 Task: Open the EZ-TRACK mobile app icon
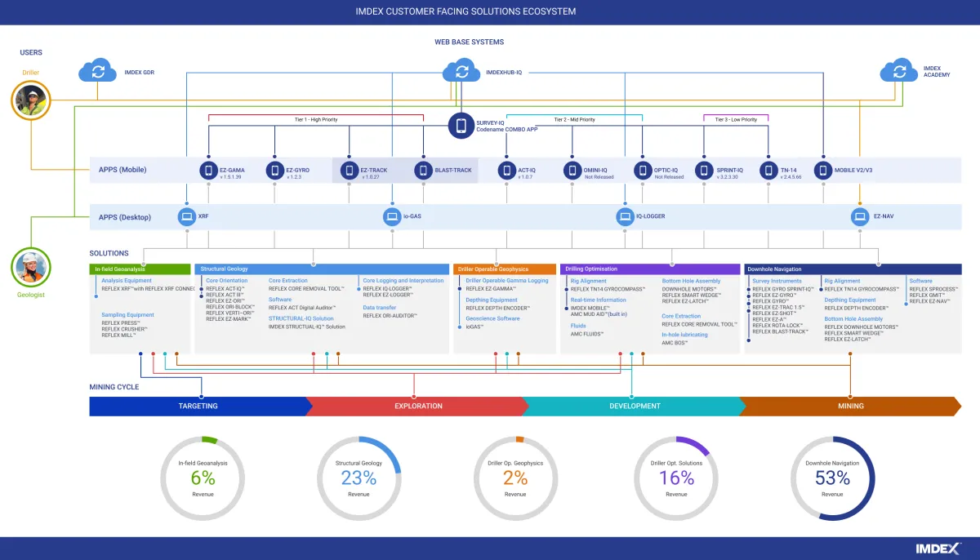(x=350, y=171)
